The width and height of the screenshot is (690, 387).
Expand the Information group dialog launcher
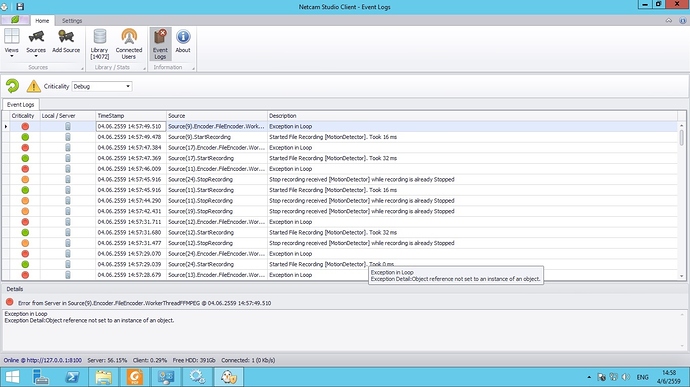click(x=193, y=68)
